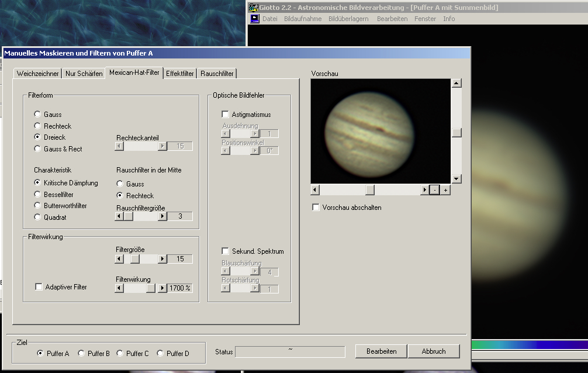Select Puffer A as target
Screen dimensions: 588x373
point(53,354)
